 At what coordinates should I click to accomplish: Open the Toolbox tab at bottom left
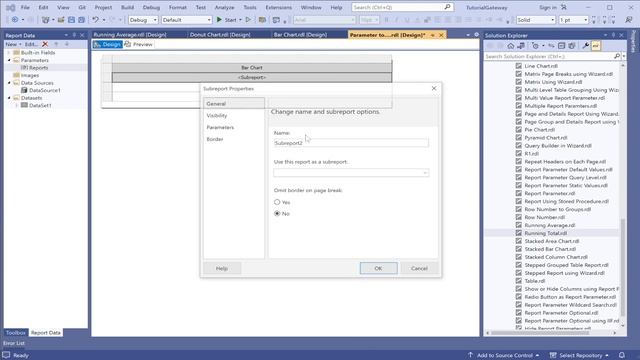click(x=16, y=333)
